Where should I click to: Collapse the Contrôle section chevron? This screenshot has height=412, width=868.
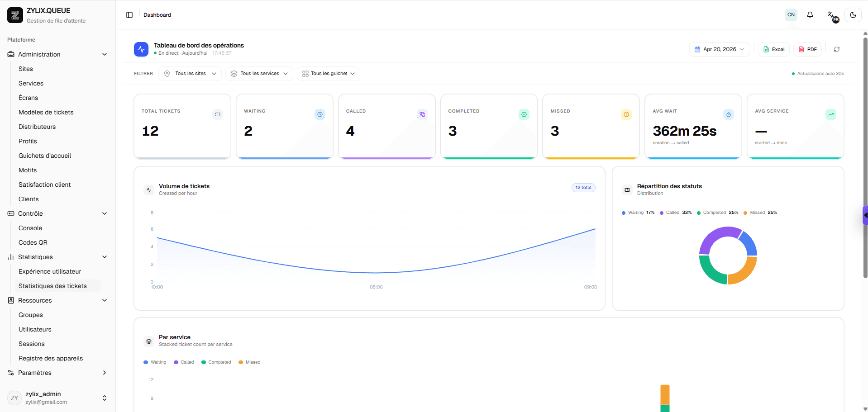tap(105, 213)
